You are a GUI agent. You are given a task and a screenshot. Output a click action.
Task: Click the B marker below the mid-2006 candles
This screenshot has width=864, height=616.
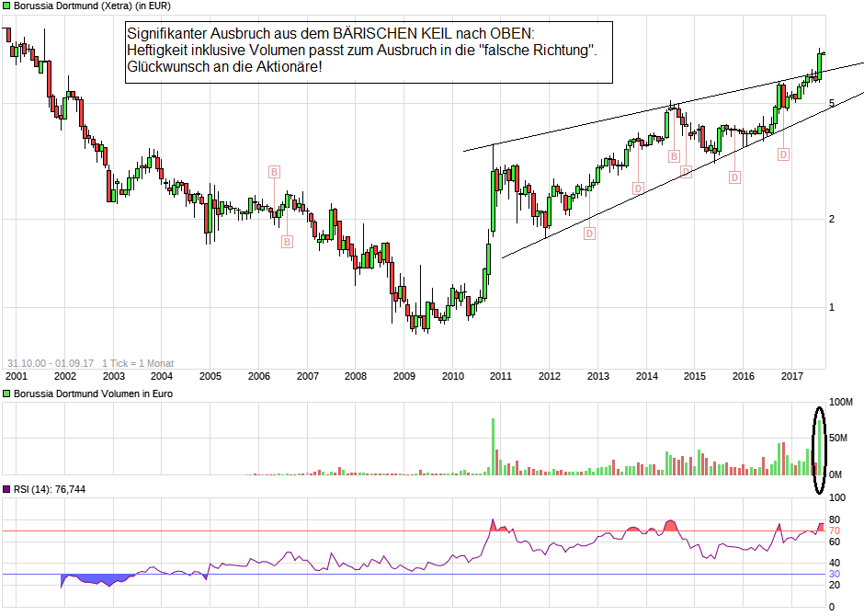pos(287,242)
